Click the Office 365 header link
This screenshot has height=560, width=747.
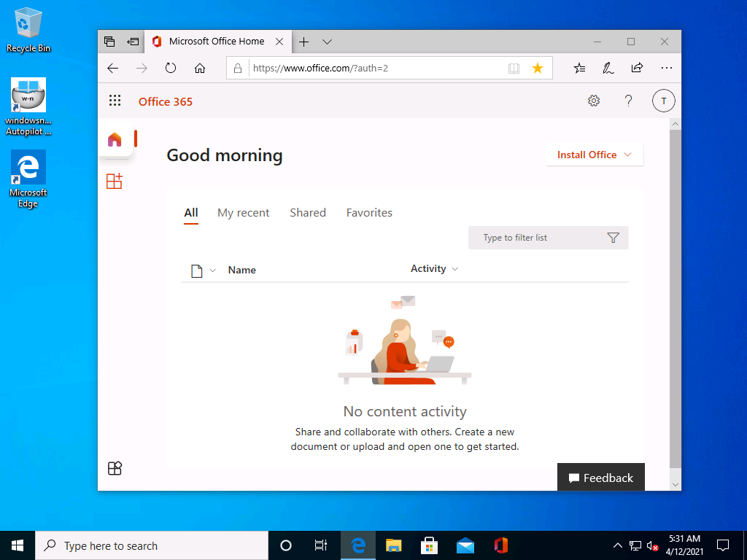click(x=166, y=101)
